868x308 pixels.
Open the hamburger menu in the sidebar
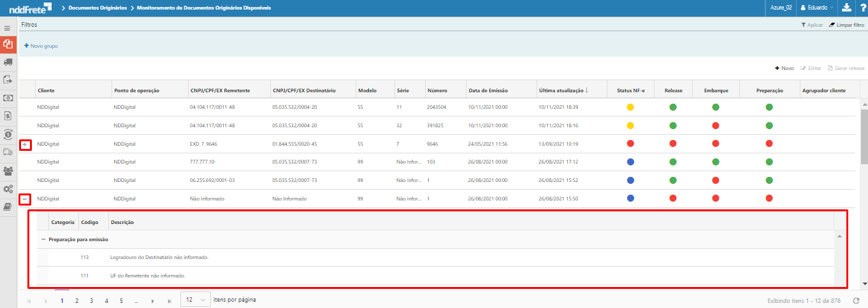(x=8, y=29)
